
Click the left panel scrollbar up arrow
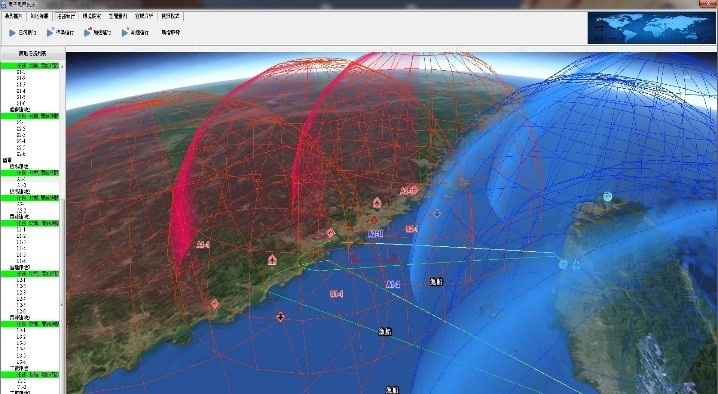click(62, 66)
